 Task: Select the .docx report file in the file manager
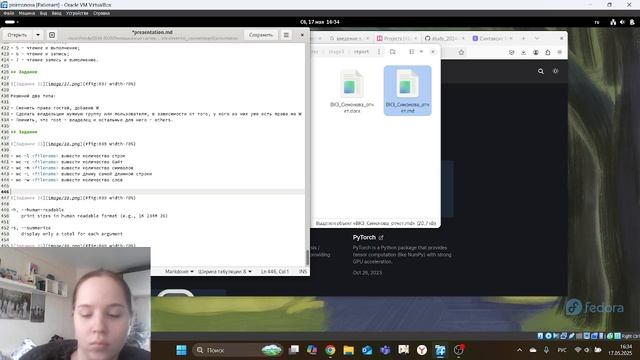point(351,91)
